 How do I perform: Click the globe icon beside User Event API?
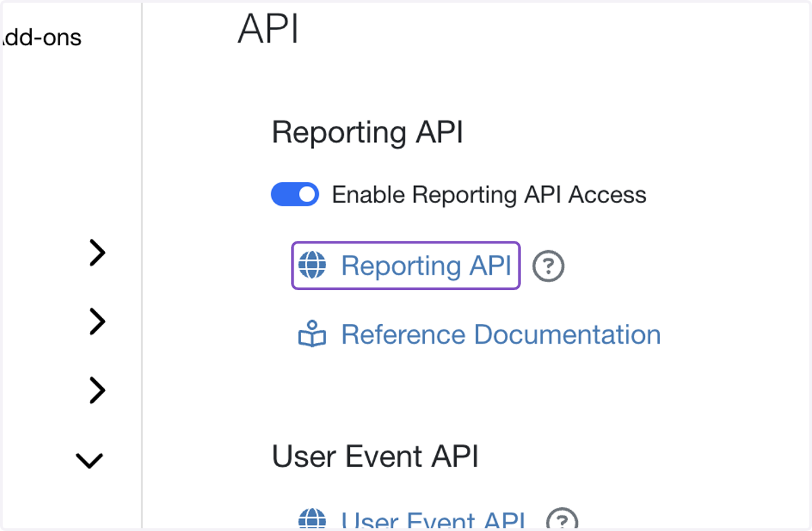coord(312,520)
